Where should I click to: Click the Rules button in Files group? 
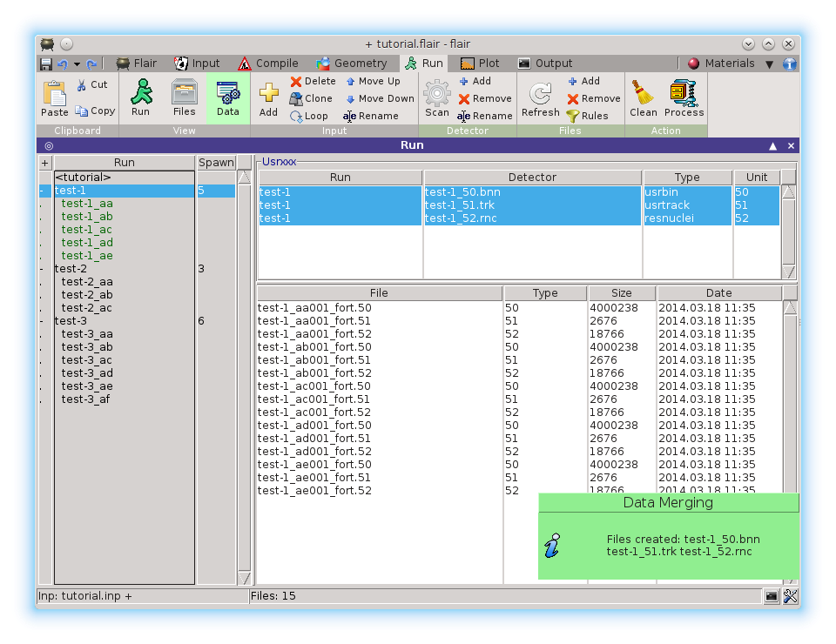tap(587, 116)
